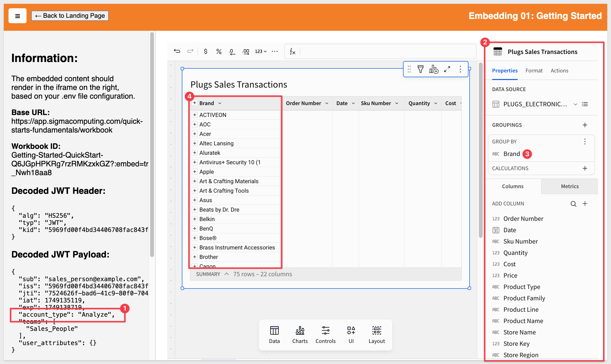The width and height of the screenshot is (611, 364).
Task: Expand the ACTIVEON brand row
Action: click(x=195, y=115)
